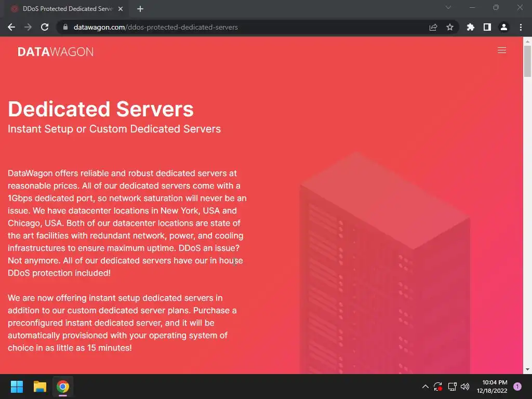The width and height of the screenshot is (532, 399).
Task: Click the forward navigation arrow
Action: (28, 27)
